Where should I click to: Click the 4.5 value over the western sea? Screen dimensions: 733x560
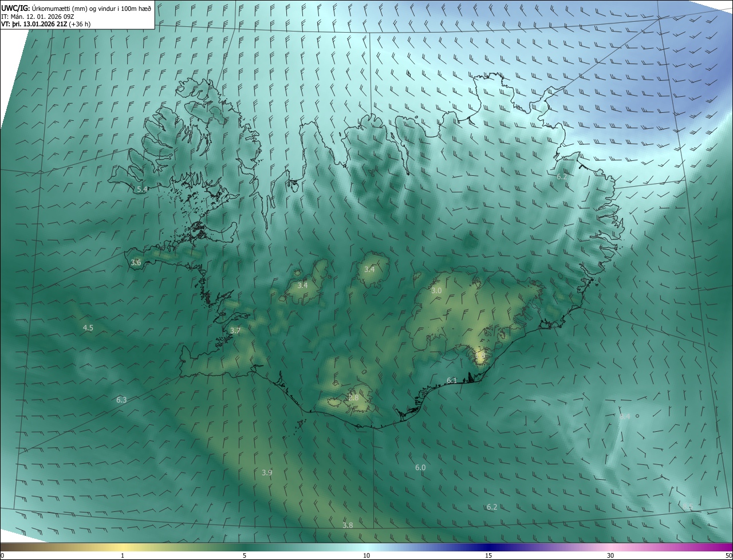[x=88, y=328]
